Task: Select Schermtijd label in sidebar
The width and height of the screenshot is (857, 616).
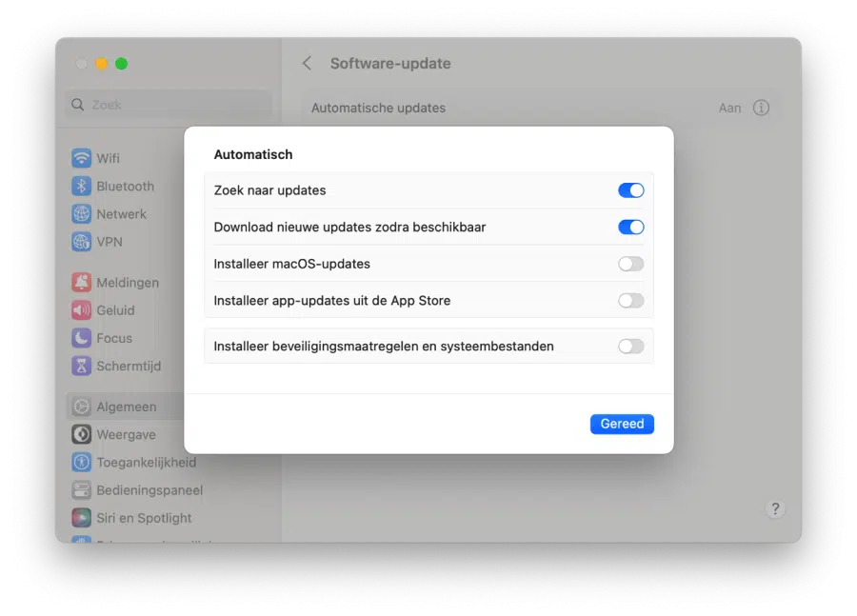Action: 129,366
